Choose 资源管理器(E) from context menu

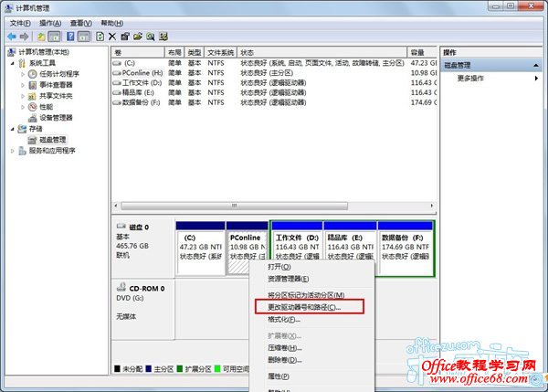pyautogui.click(x=311, y=279)
